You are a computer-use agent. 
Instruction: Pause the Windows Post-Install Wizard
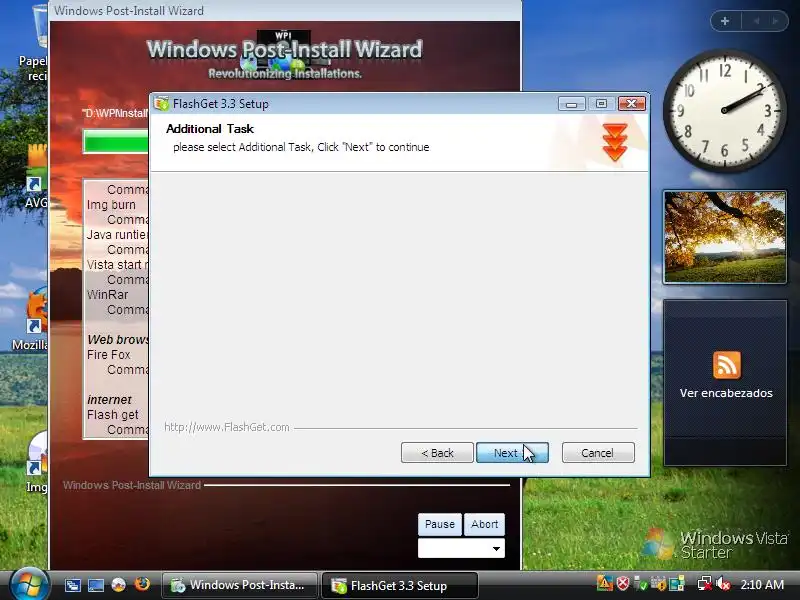440,524
